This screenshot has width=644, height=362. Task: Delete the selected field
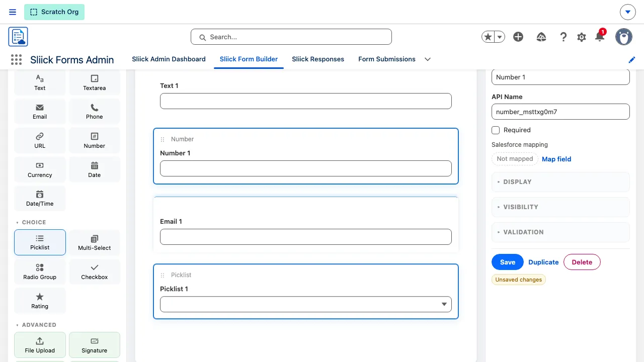point(582,262)
